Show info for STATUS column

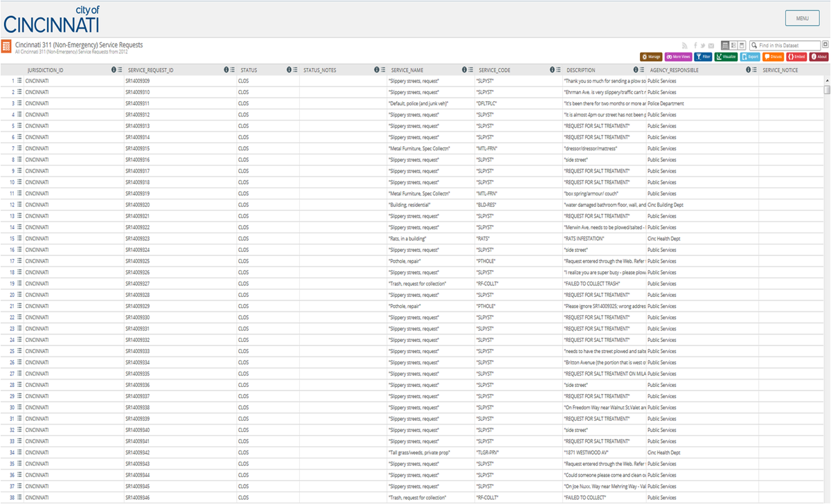(x=289, y=70)
